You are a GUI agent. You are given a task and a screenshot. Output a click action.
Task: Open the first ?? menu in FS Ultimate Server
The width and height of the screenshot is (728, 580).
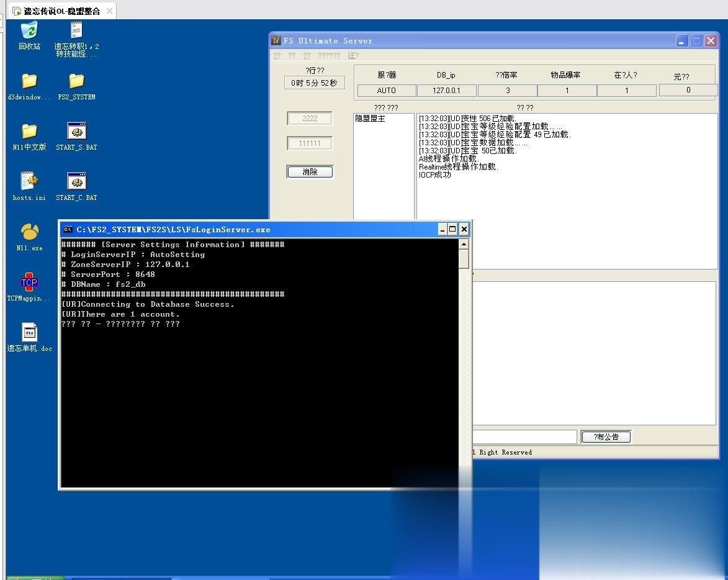[277, 56]
